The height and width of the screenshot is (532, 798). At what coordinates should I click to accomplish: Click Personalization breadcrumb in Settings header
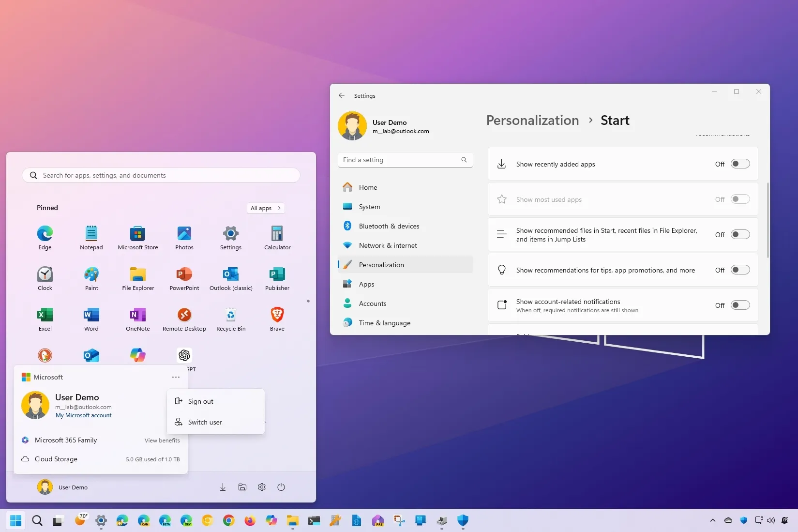pyautogui.click(x=532, y=120)
